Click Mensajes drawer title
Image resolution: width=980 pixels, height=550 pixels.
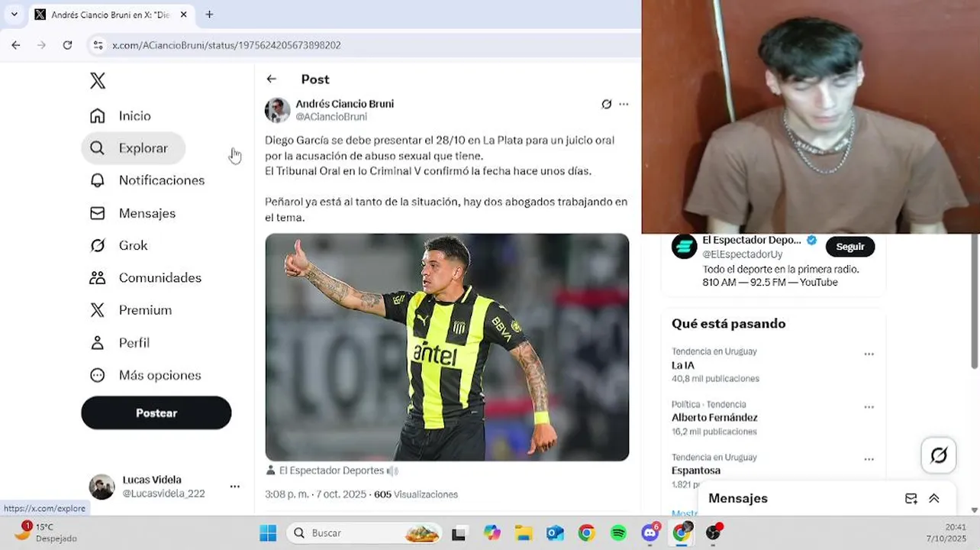point(738,498)
